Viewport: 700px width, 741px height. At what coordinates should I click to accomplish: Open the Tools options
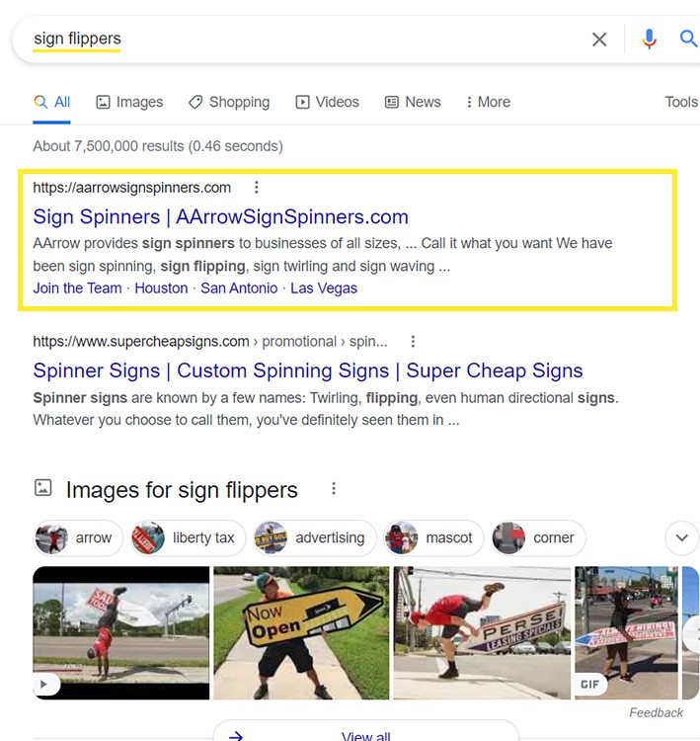(x=681, y=102)
